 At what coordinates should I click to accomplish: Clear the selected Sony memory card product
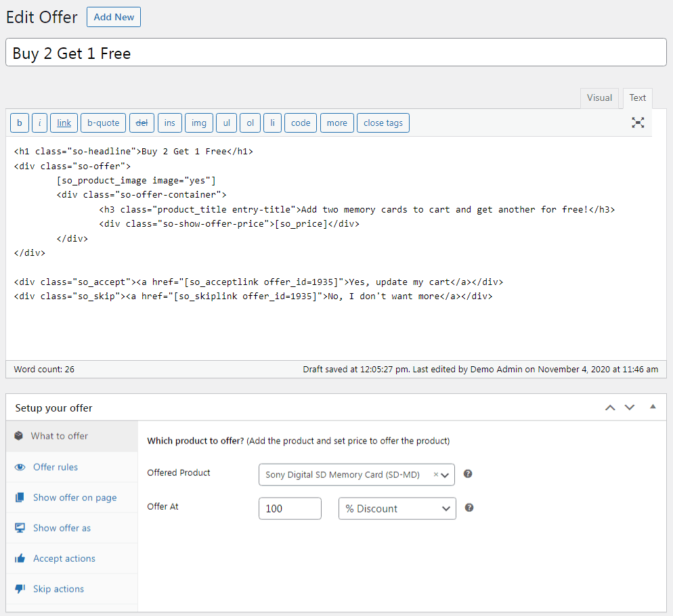click(x=435, y=475)
